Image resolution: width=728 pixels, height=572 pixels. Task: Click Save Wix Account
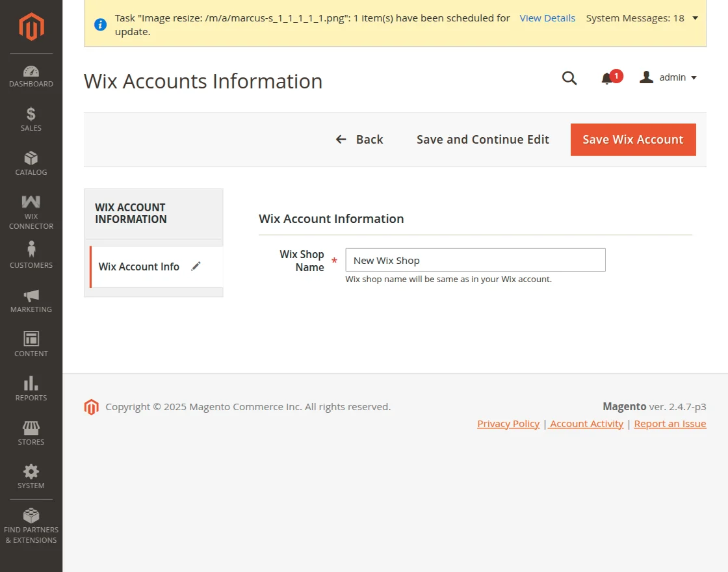coord(632,139)
